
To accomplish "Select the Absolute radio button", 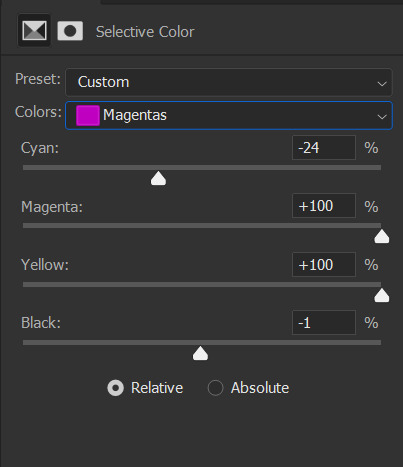I will tap(215, 388).
